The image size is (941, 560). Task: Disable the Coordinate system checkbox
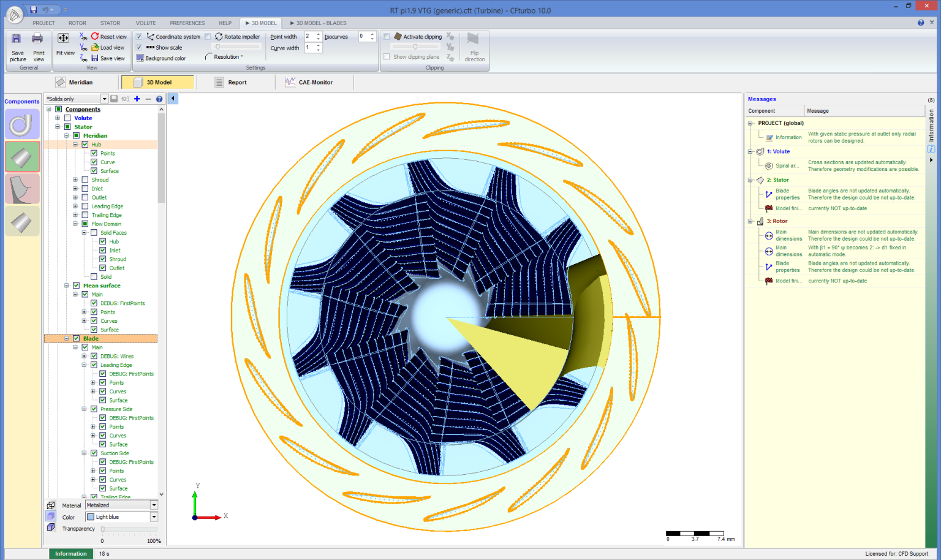[x=139, y=36]
